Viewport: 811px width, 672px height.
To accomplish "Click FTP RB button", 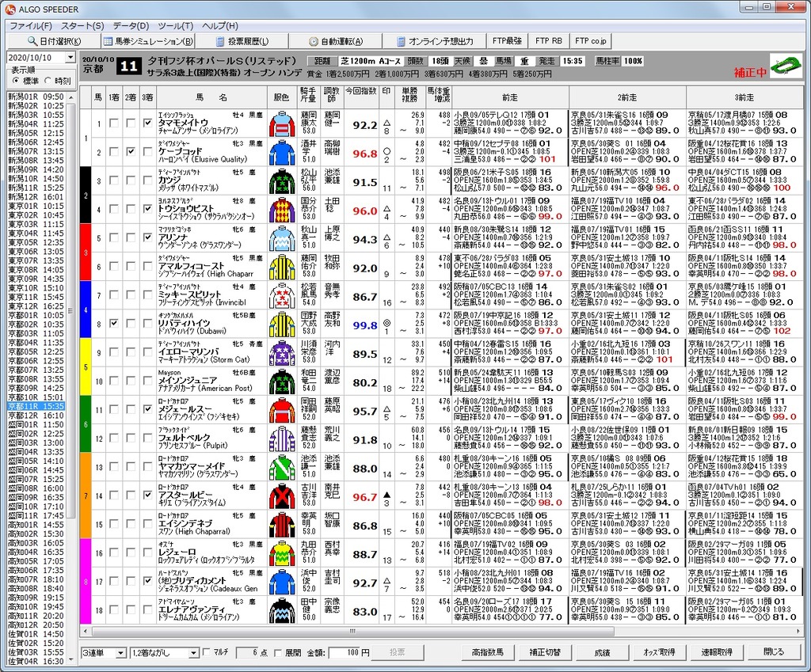I will tap(548, 41).
